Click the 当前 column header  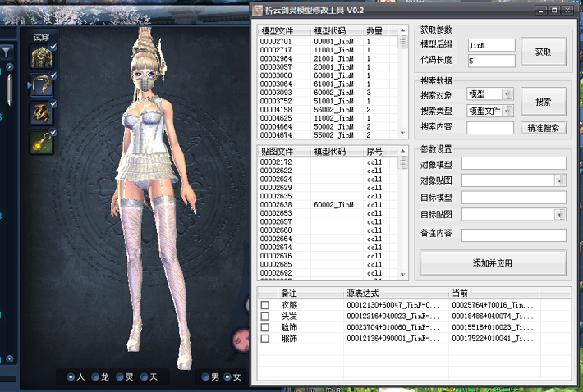point(494,293)
